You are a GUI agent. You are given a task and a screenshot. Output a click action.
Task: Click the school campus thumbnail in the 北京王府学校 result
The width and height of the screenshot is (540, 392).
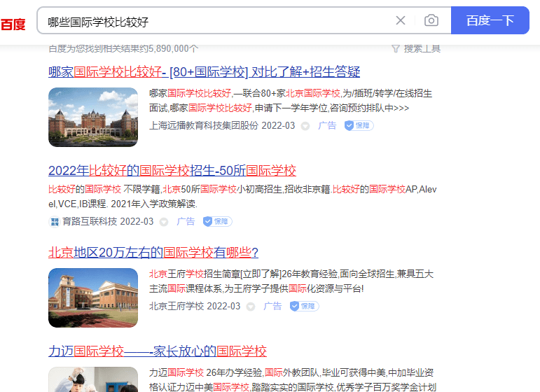click(93, 297)
